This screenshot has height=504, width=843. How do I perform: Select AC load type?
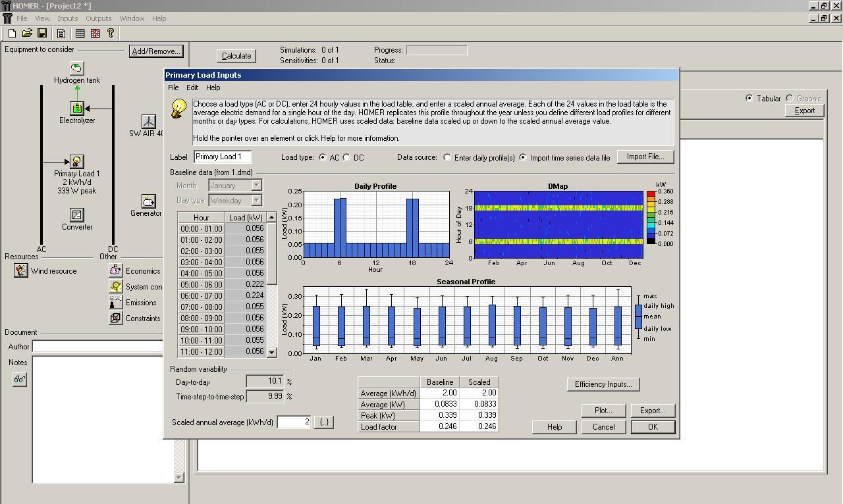coord(322,158)
